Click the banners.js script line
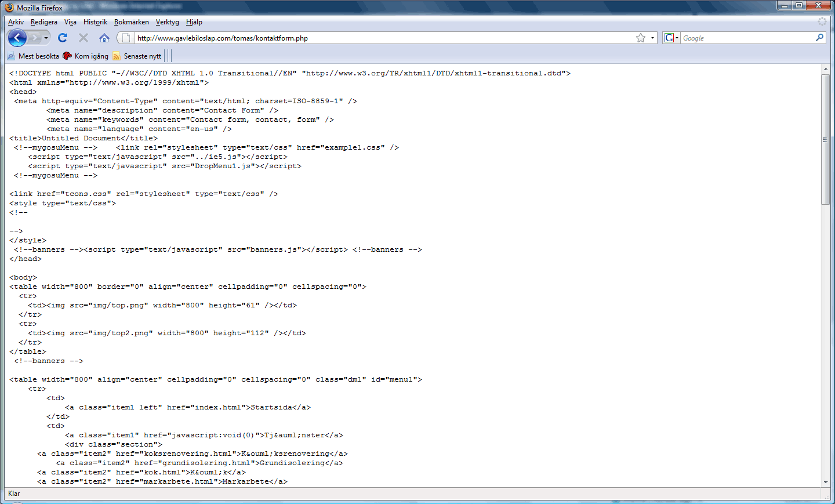This screenshot has height=504, width=835. (218, 249)
